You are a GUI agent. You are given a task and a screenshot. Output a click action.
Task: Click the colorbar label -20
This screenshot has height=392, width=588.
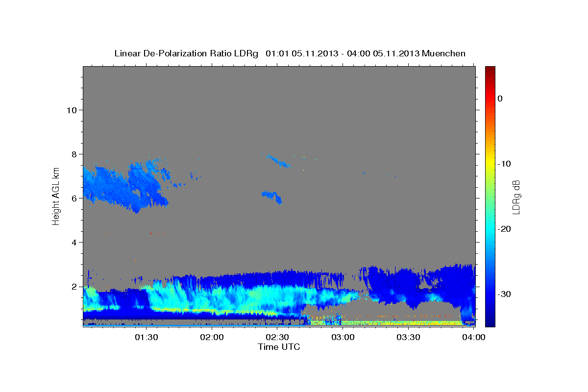[504, 229]
